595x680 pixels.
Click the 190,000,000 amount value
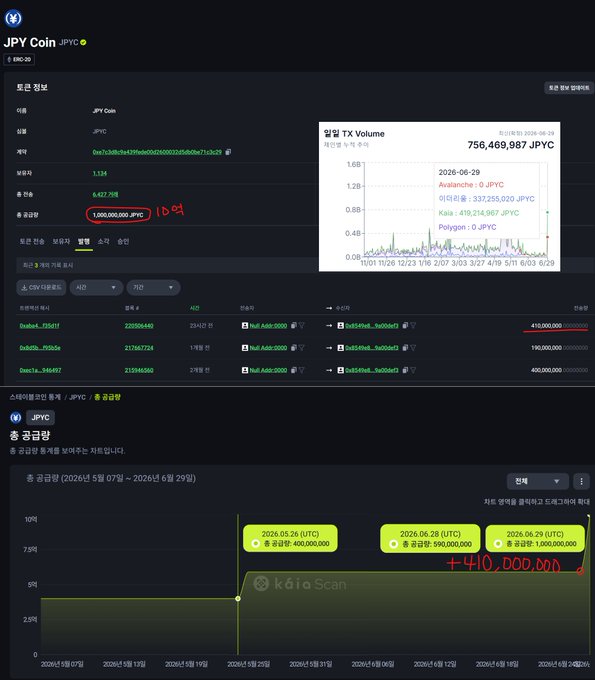pos(559,348)
